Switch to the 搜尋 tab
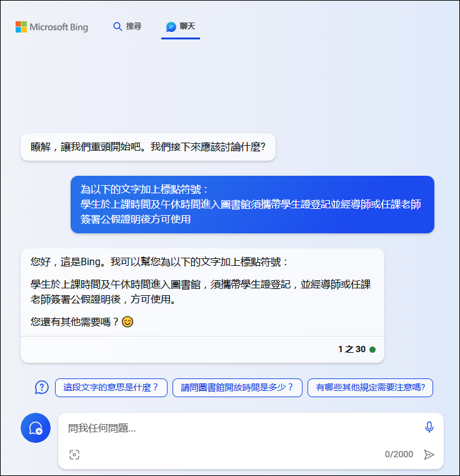460x476 pixels. click(127, 27)
